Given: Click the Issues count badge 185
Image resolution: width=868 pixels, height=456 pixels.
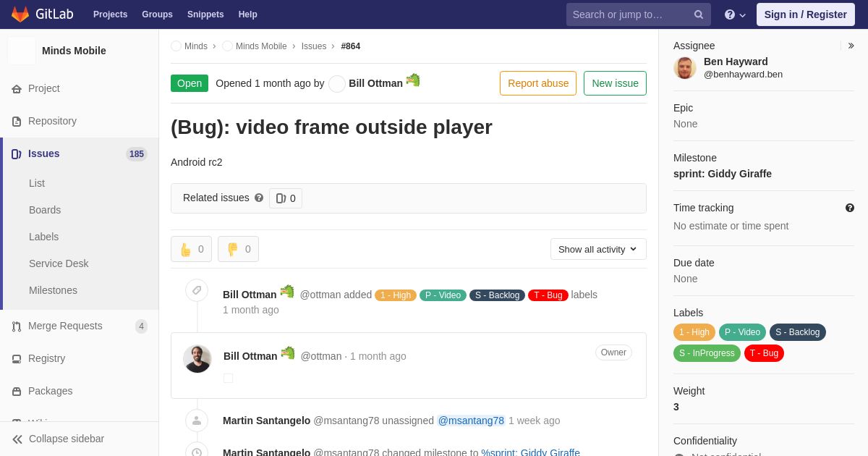Looking at the screenshot, I should [x=137, y=154].
